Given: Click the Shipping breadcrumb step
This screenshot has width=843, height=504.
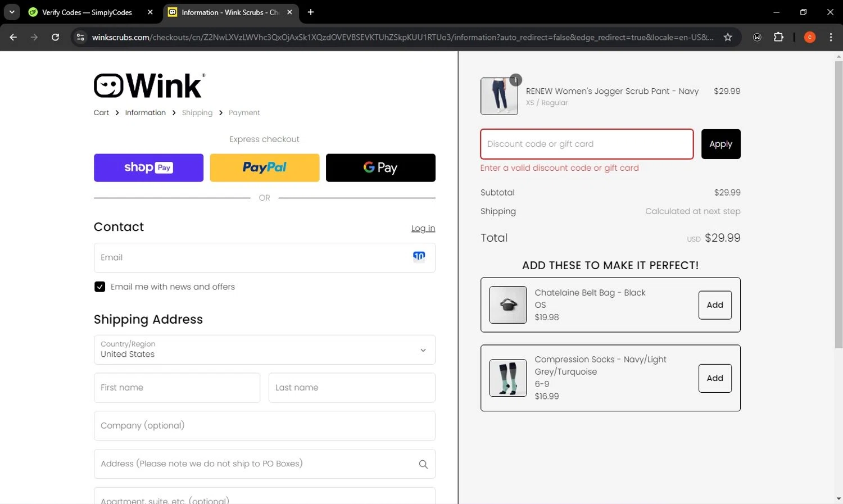Looking at the screenshot, I should coord(197,112).
